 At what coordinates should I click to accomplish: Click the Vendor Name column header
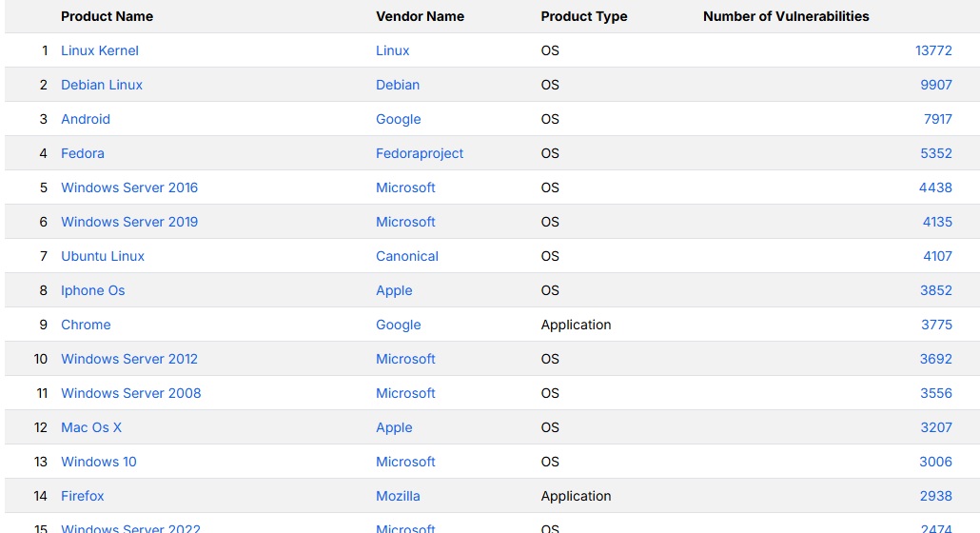420,16
